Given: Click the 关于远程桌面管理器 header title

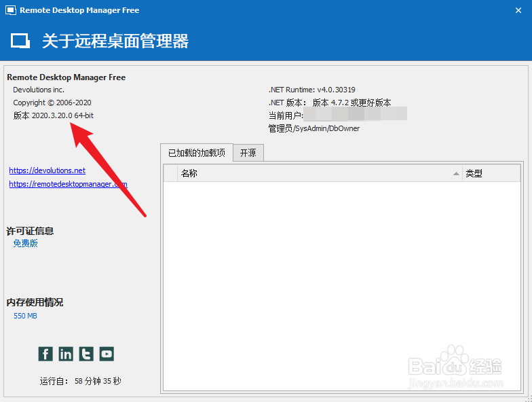Looking at the screenshot, I should pyautogui.click(x=115, y=41).
